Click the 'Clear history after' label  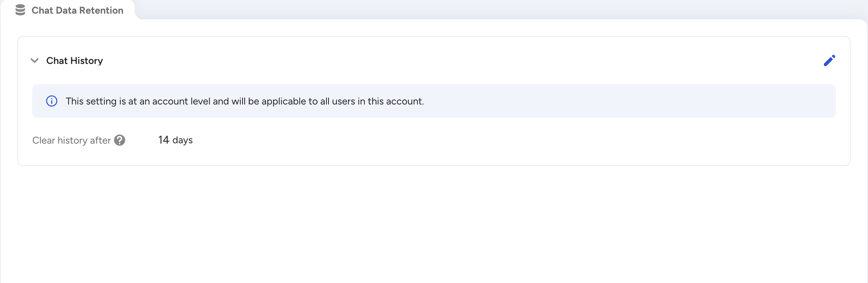tap(71, 140)
